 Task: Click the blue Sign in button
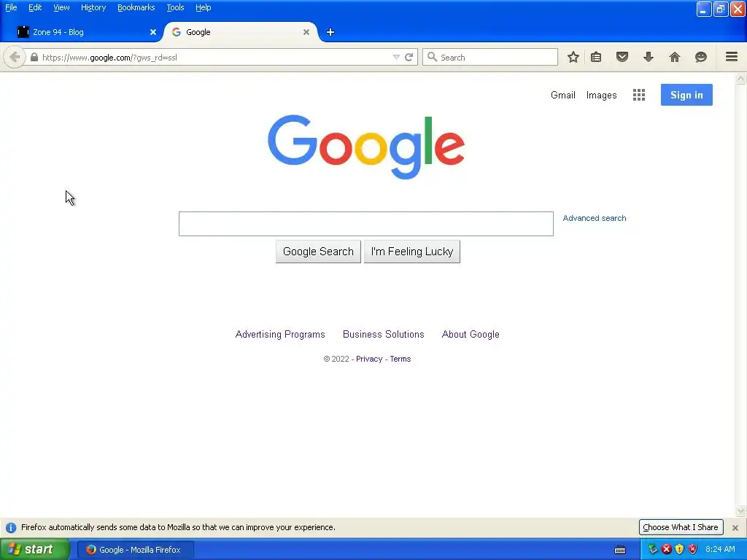pyautogui.click(x=686, y=95)
